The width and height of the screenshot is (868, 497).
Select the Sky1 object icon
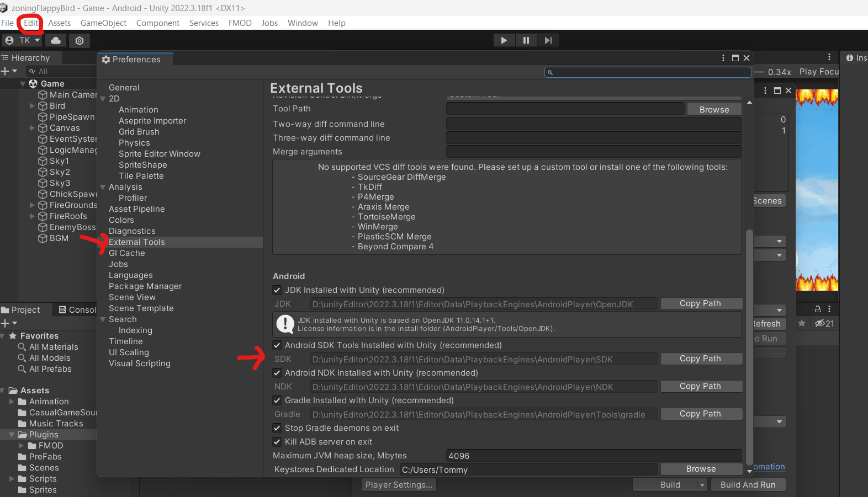43,161
